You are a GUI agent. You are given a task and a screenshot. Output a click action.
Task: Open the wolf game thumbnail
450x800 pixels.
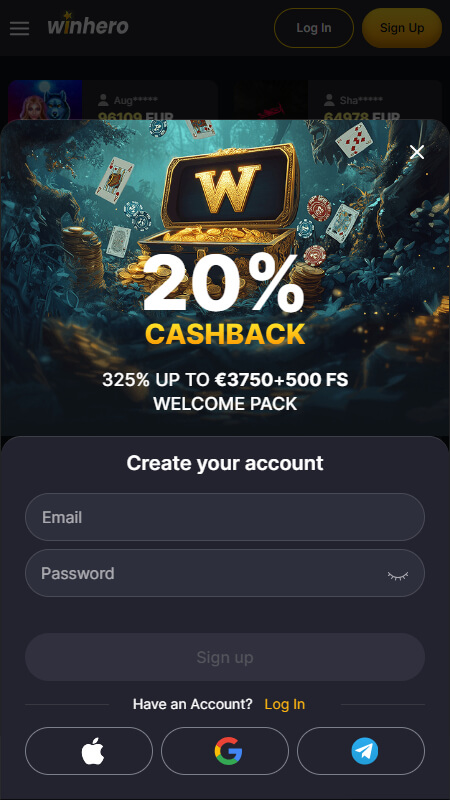point(45,99)
